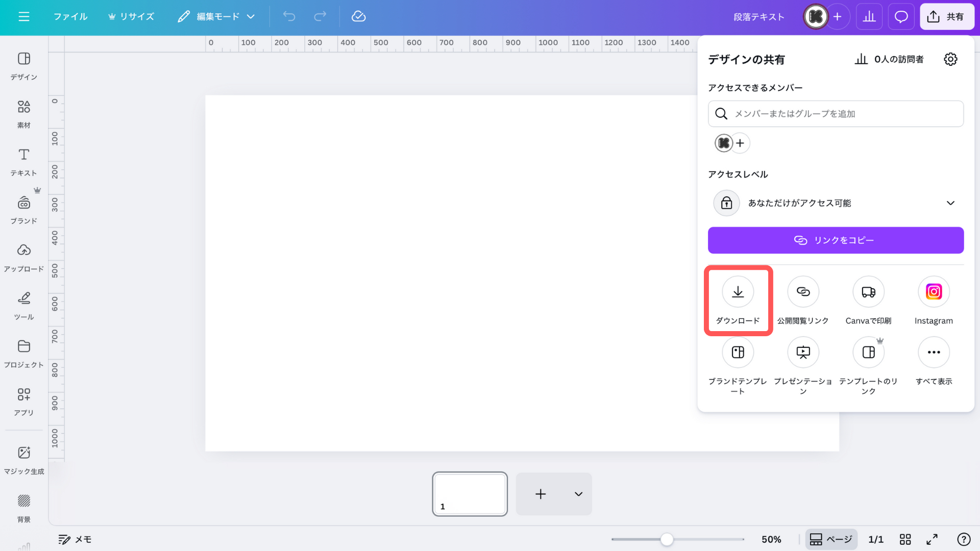Screen dimensions: 980x551
Task: Open the プロジェクト panel
Action: coord(24,354)
